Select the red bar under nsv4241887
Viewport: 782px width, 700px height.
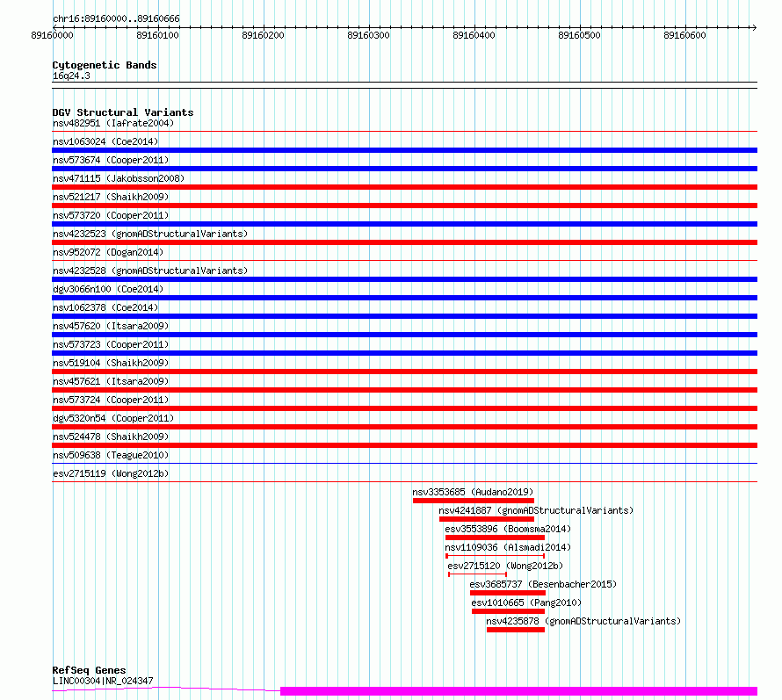(487, 519)
